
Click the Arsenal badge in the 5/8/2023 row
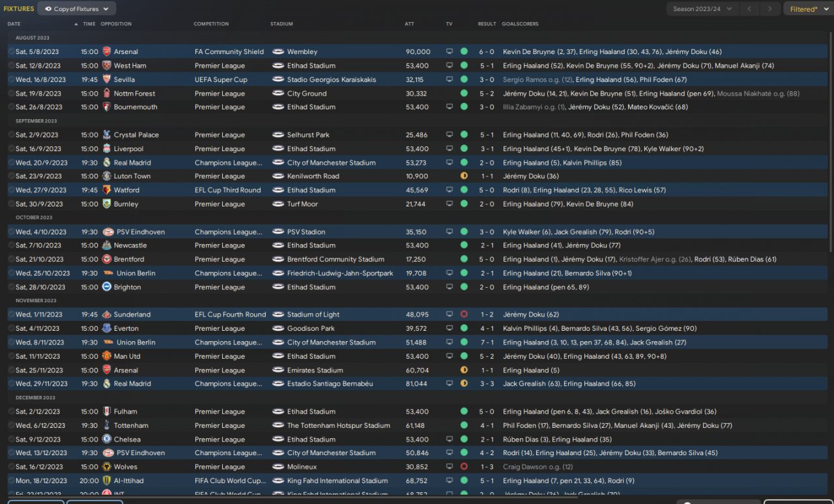click(x=107, y=51)
